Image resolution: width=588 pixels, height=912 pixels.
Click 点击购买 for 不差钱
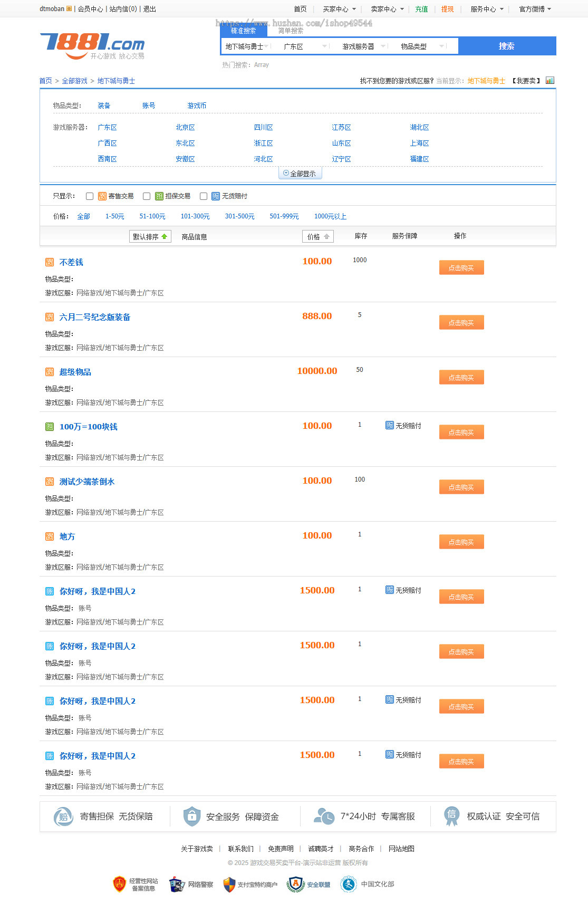461,268
